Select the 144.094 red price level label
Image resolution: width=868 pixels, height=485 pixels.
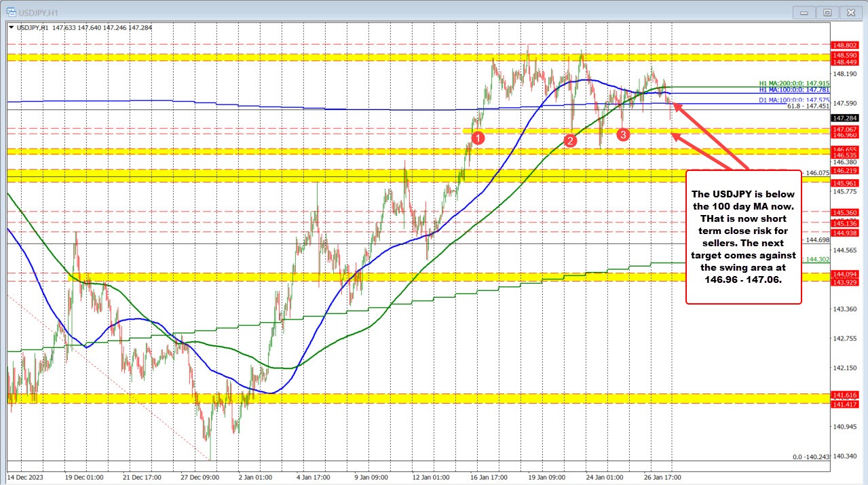pos(846,273)
